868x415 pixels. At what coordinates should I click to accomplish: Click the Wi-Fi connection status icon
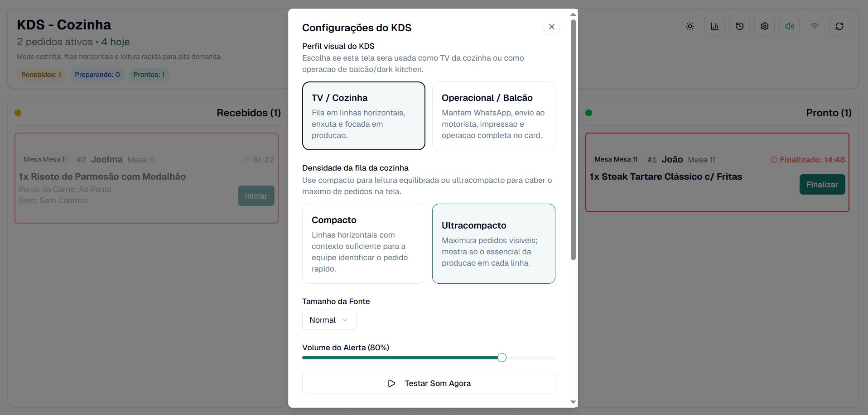(x=814, y=26)
